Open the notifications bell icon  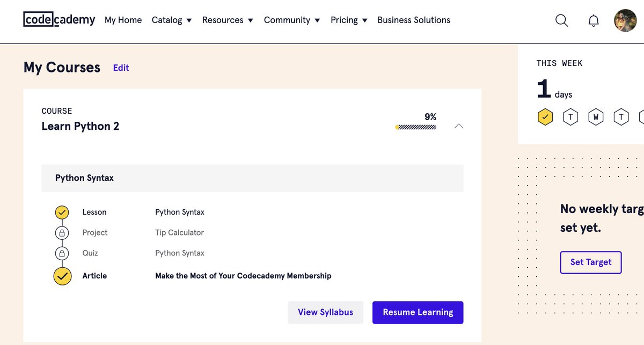point(594,20)
